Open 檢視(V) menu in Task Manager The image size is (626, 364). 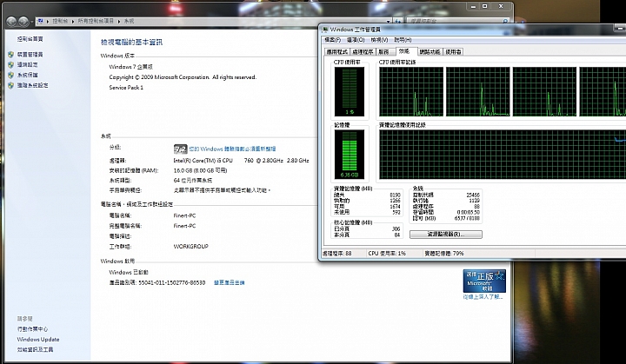coord(379,40)
